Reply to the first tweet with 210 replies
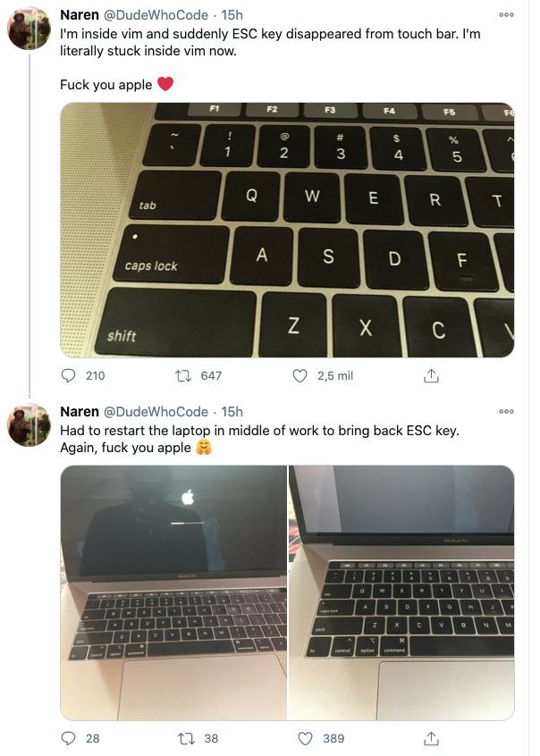Screen dimensions: 540x756 coord(69,375)
